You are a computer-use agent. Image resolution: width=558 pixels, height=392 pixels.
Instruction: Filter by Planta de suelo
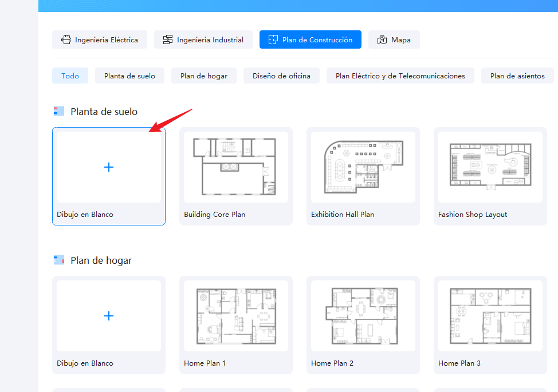pyautogui.click(x=129, y=76)
